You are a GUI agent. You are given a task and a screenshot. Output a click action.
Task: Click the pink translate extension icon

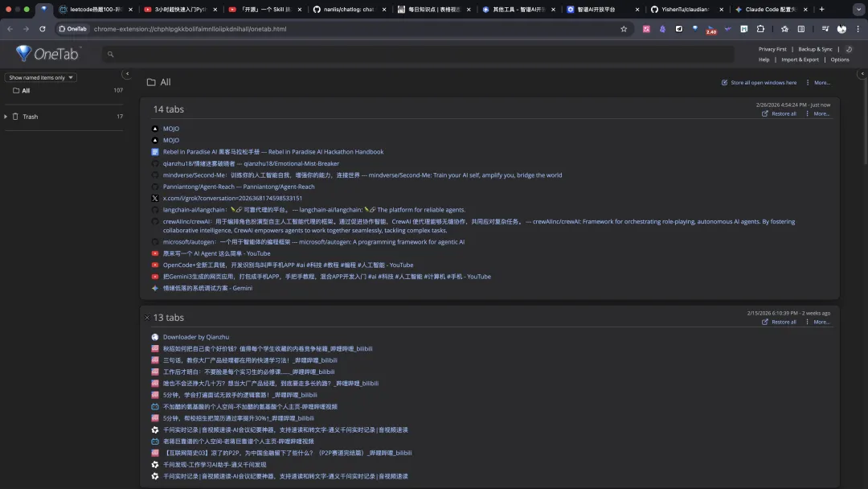[x=646, y=29]
